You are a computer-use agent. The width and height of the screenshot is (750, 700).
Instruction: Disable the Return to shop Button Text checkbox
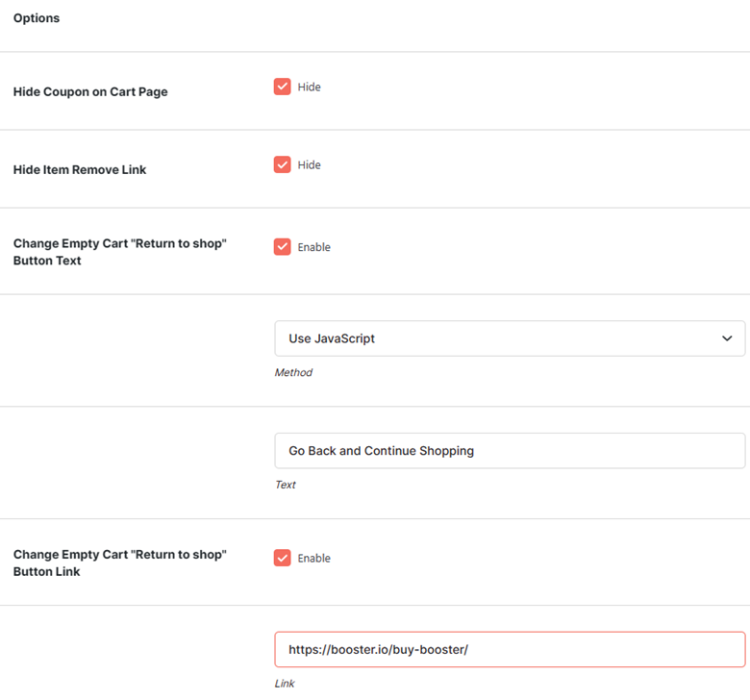[282, 247]
